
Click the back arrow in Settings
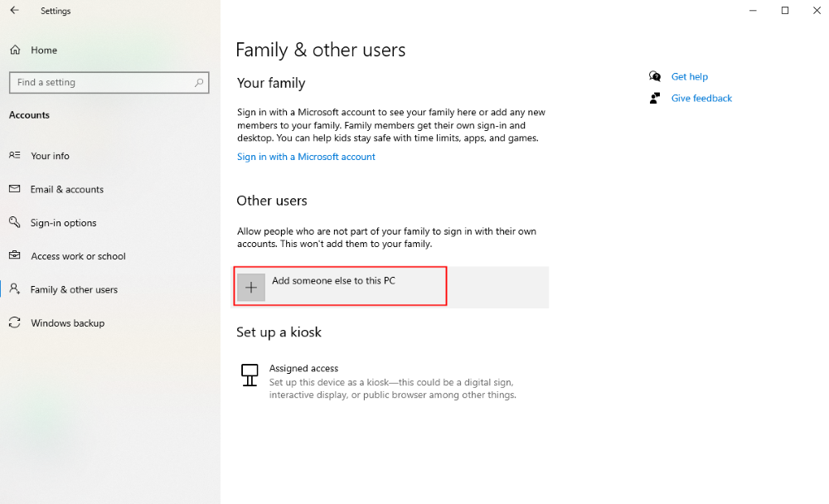14,11
